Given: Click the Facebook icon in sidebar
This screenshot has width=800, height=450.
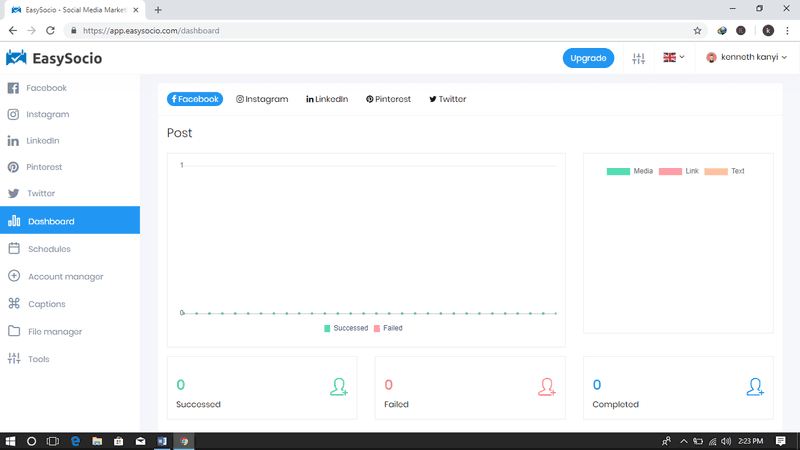Looking at the screenshot, I should click(x=14, y=88).
